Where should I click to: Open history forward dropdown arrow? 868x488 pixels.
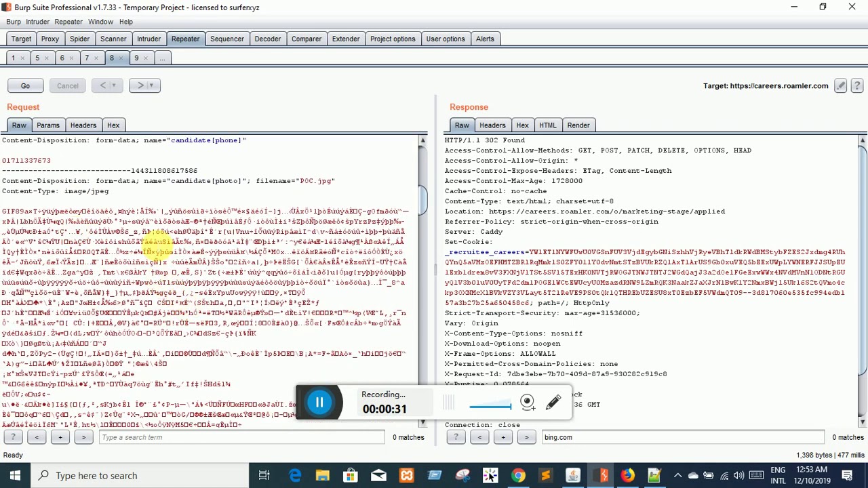[x=152, y=85]
